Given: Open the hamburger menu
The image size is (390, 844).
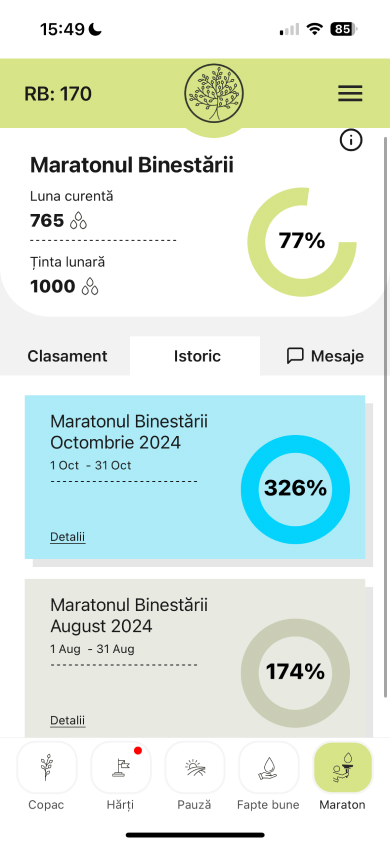Looking at the screenshot, I should point(350,94).
